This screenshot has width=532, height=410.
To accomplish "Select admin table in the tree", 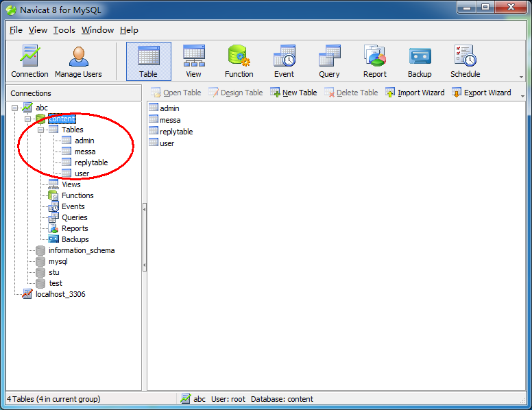I will (84, 141).
